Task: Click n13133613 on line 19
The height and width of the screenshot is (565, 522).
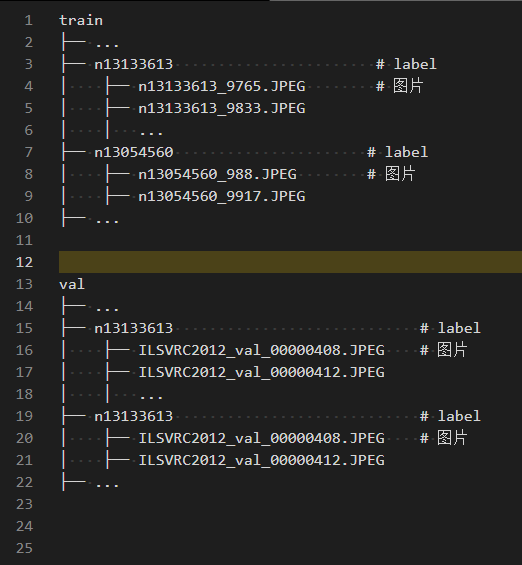Action: [x=134, y=416]
